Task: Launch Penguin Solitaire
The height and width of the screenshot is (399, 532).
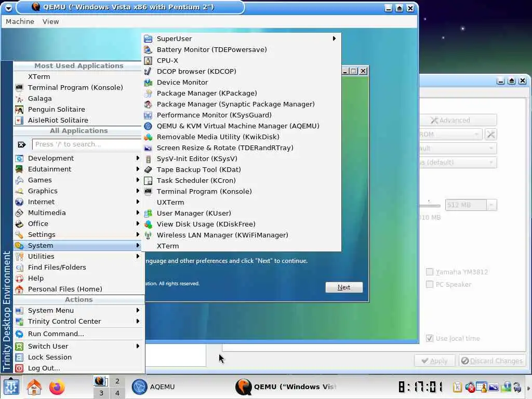Action: 77,109
